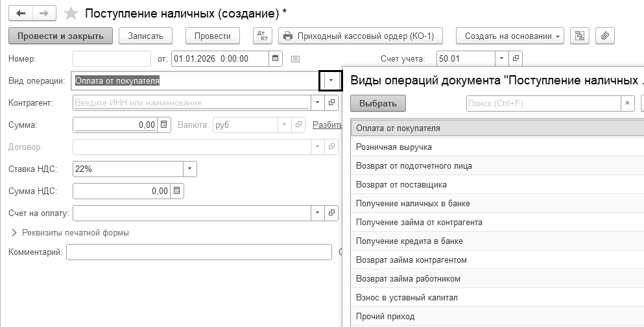This screenshot has width=644, height=327.
Task: Open the calculator for the Сумма field
Action: [163, 125]
